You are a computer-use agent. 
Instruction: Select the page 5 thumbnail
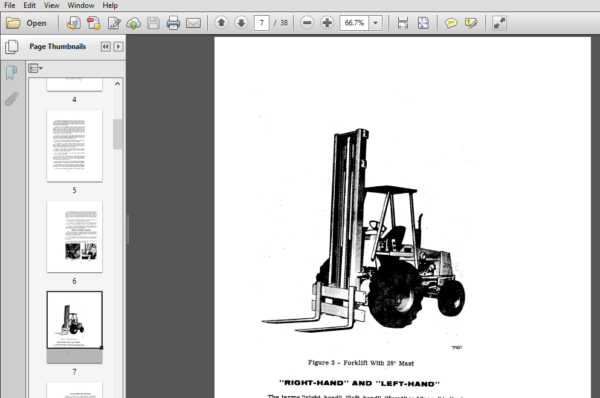tap(74, 146)
